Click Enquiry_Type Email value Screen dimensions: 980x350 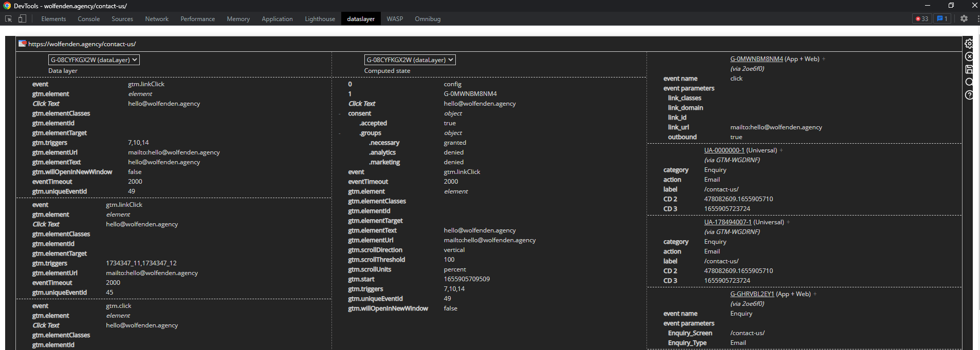click(x=738, y=343)
